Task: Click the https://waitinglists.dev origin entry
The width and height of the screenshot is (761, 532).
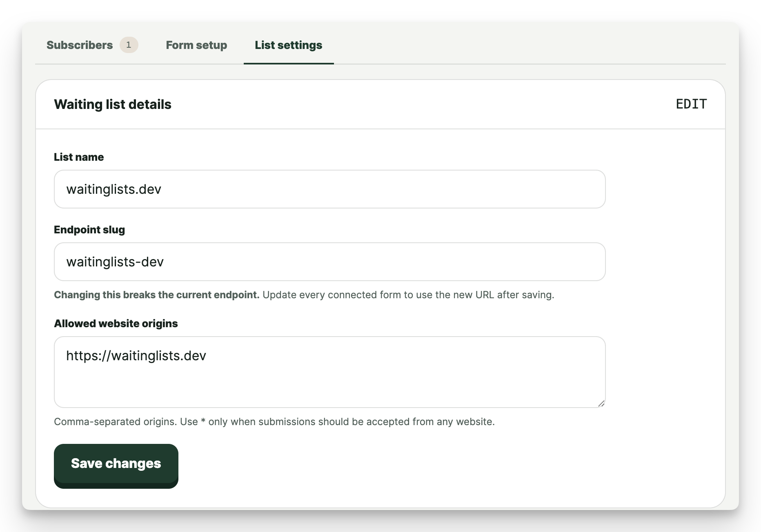Action: (136, 356)
